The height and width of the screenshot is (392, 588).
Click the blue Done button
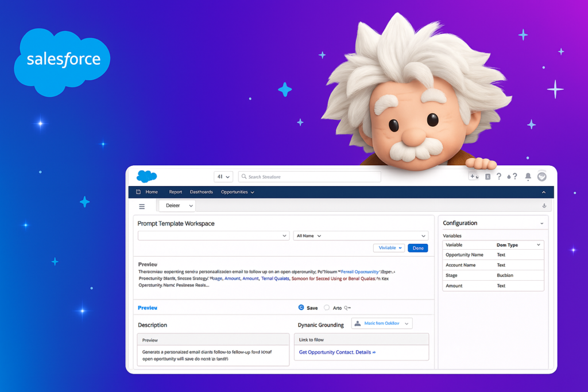417,248
